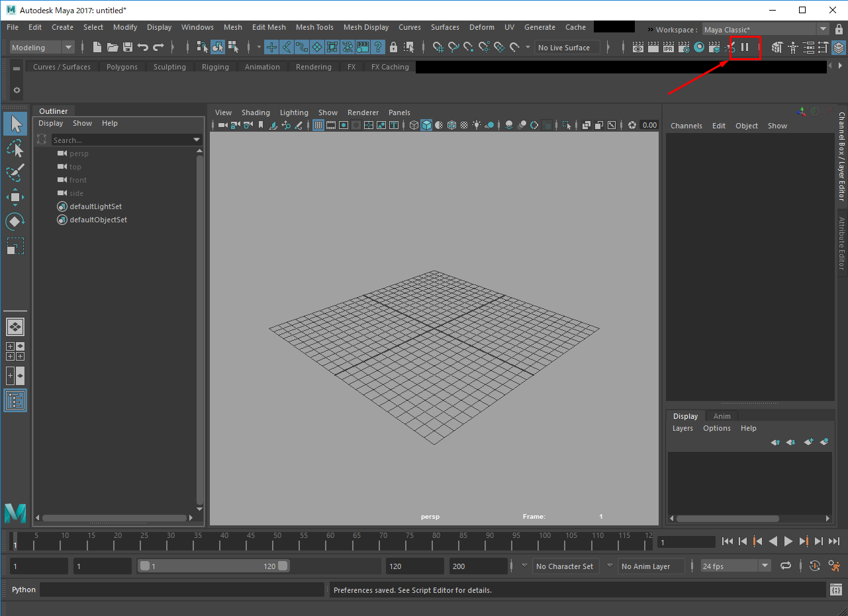Open the No Character Set dropdown arrow
This screenshot has width=848, height=616.
pyautogui.click(x=524, y=566)
